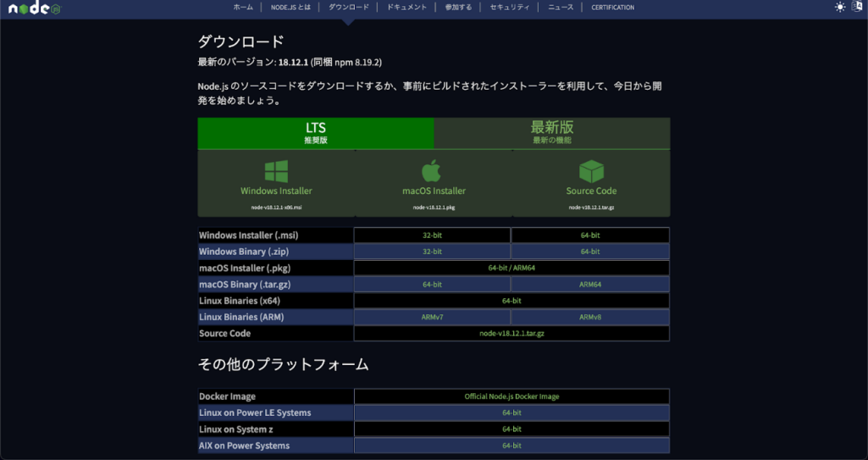Click the Linux Binaries (ARM) row label
The image size is (868, 460).
(x=241, y=317)
